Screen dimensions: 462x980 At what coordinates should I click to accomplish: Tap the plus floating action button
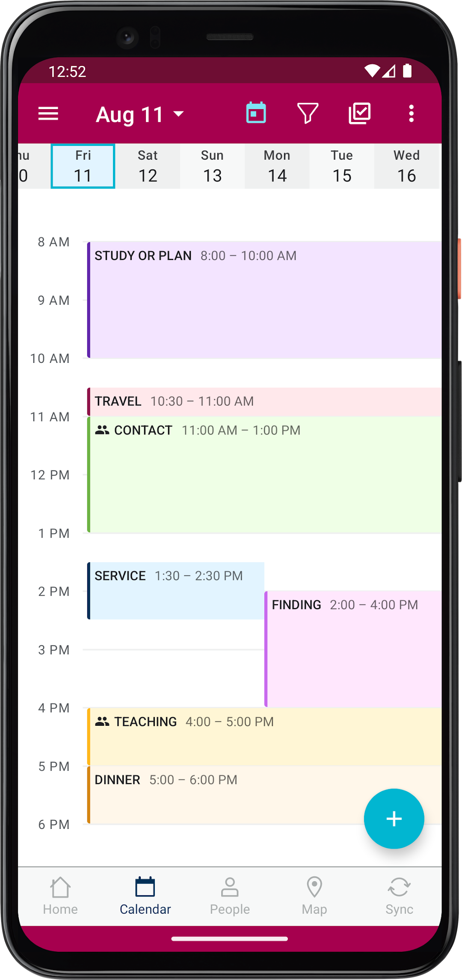394,819
